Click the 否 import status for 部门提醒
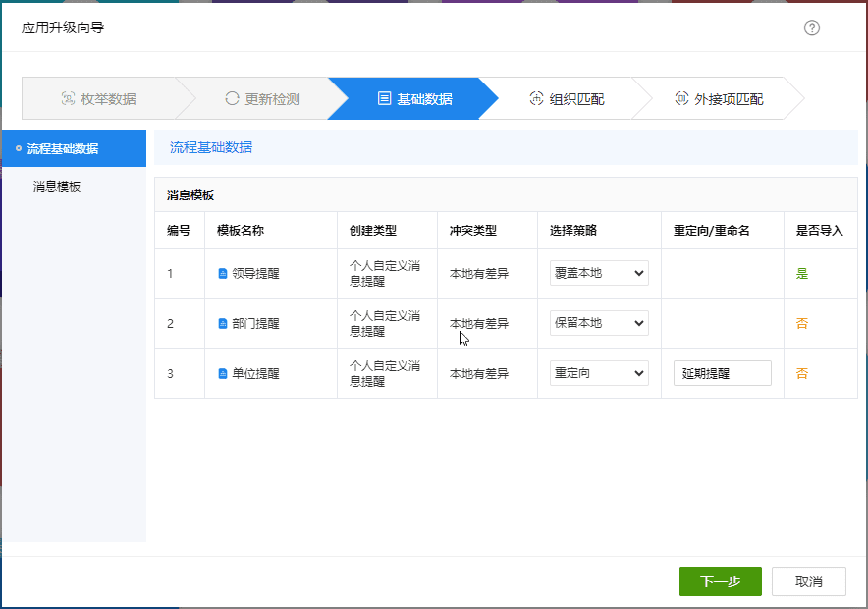Viewport: 868px width, 609px height. click(802, 323)
